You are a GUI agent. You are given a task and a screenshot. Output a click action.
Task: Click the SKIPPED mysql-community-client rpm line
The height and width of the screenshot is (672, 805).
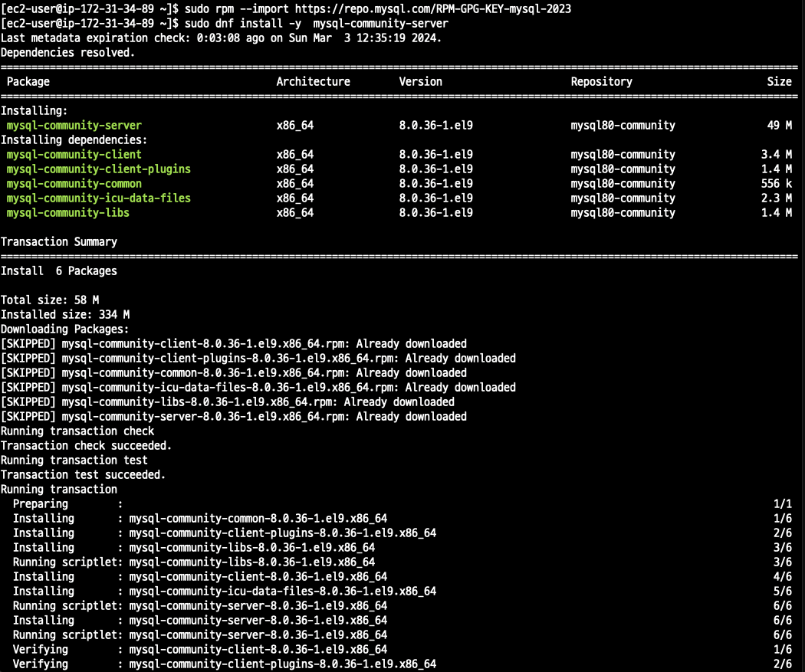point(234,344)
